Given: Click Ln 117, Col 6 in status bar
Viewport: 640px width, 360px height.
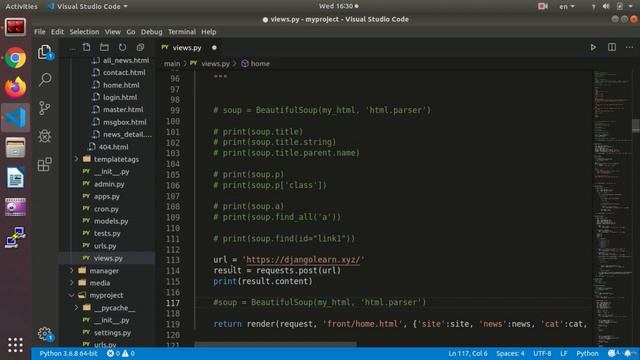Looking at the screenshot, I should pos(468,353).
